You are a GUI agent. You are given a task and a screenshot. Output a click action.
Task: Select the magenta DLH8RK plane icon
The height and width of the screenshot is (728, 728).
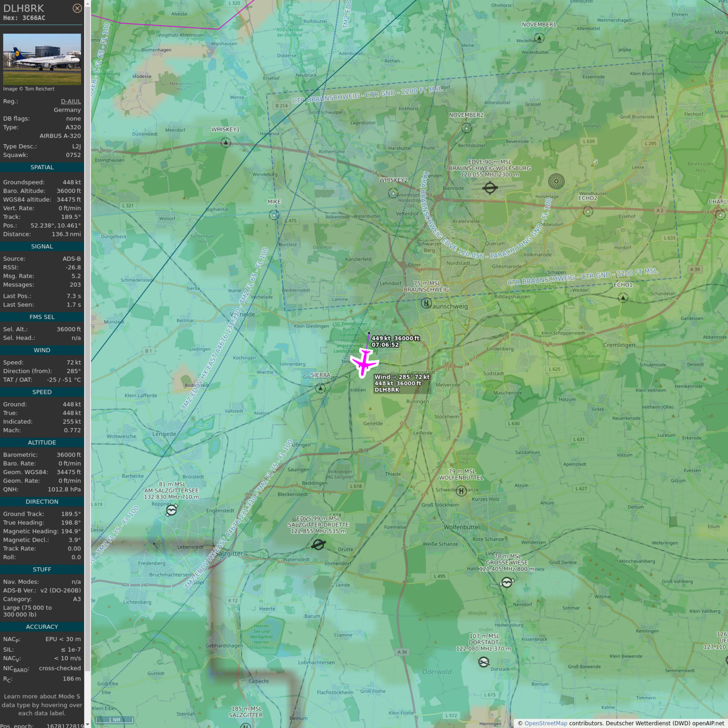pyautogui.click(x=364, y=362)
